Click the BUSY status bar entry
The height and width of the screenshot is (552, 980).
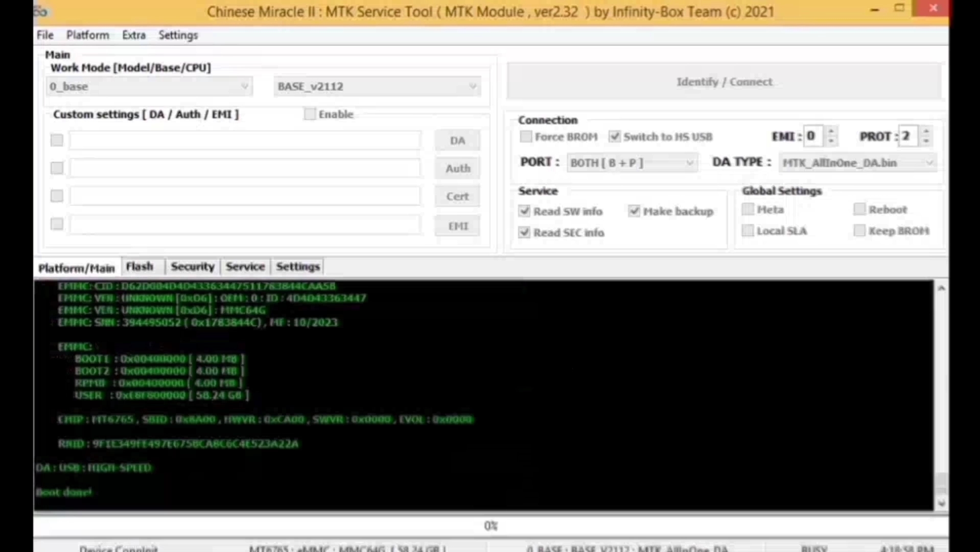(x=814, y=548)
